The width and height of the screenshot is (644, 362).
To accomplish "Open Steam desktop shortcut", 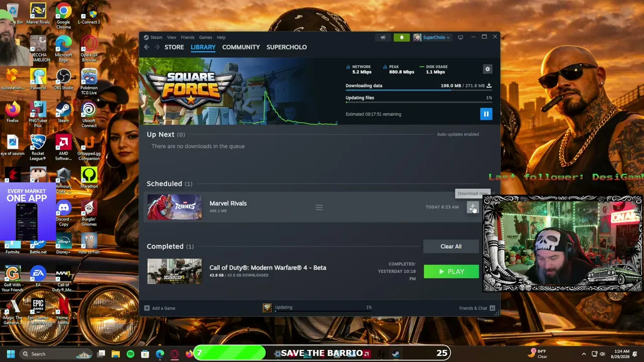I will pyautogui.click(x=63, y=113).
